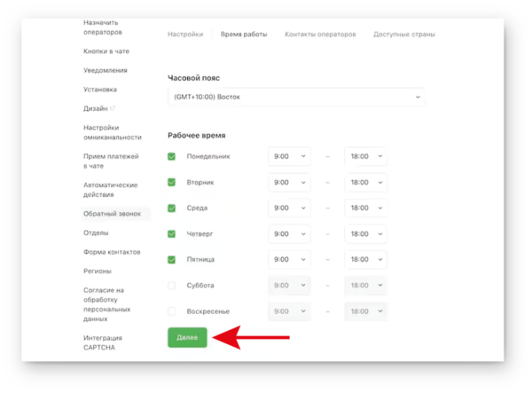Enable the Воскресенье checkbox

tap(172, 311)
